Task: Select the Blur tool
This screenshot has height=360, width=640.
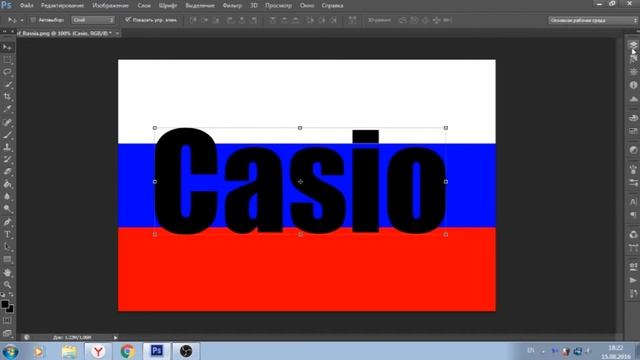Action: tap(7, 196)
